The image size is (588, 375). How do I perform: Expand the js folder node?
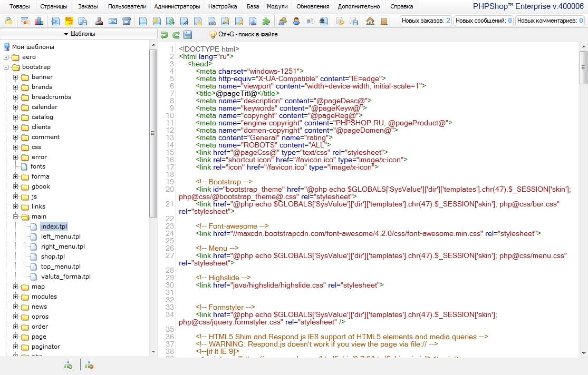pos(15,196)
